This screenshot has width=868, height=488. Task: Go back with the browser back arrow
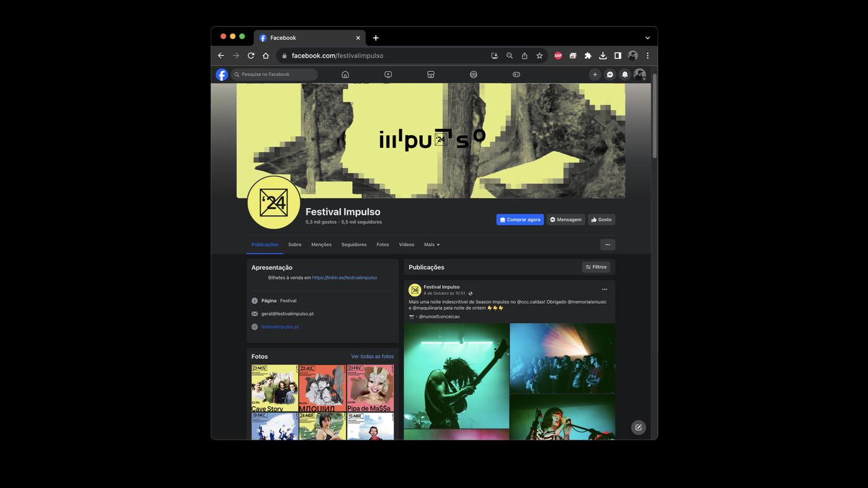click(x=221, y=56)
